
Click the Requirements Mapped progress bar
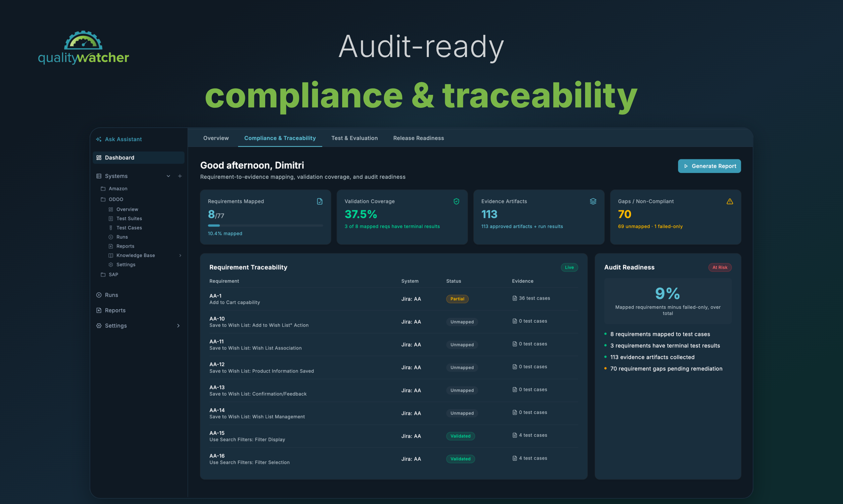265,225
